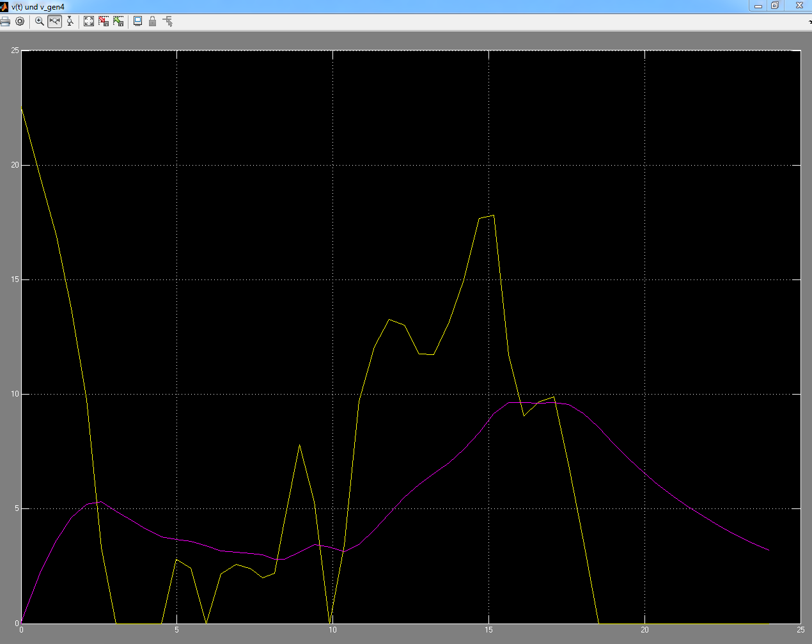Close the v(t) und v_gen4 window
This screenshot has height=644, width=812.
click(799, 6)
